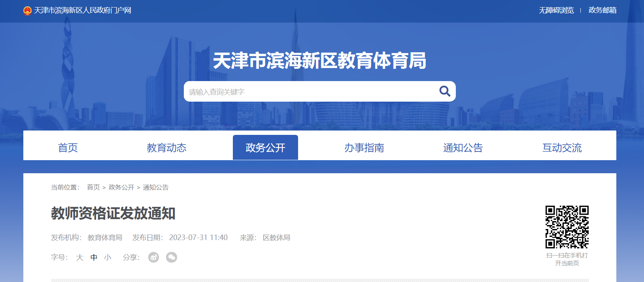Click the article title 教师资格证发放通知
Viewport: 644px width, 282px height.
[x=113, y=213]
